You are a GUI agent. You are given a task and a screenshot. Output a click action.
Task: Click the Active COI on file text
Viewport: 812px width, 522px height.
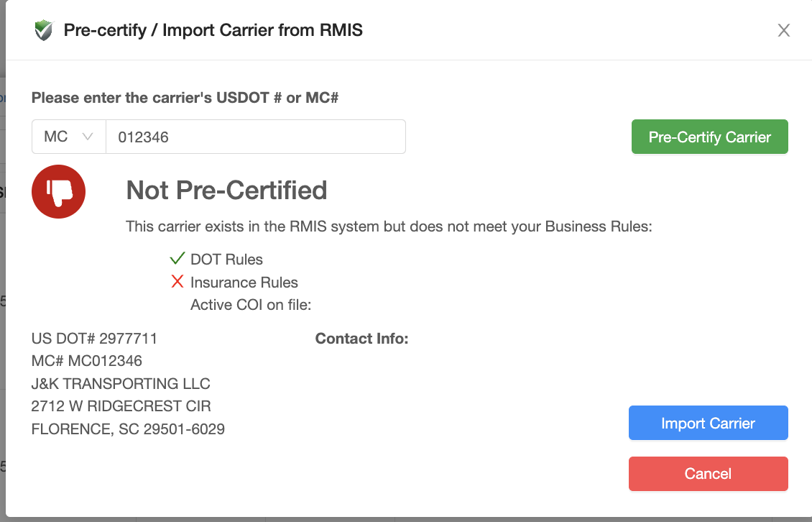click(250, 305)
